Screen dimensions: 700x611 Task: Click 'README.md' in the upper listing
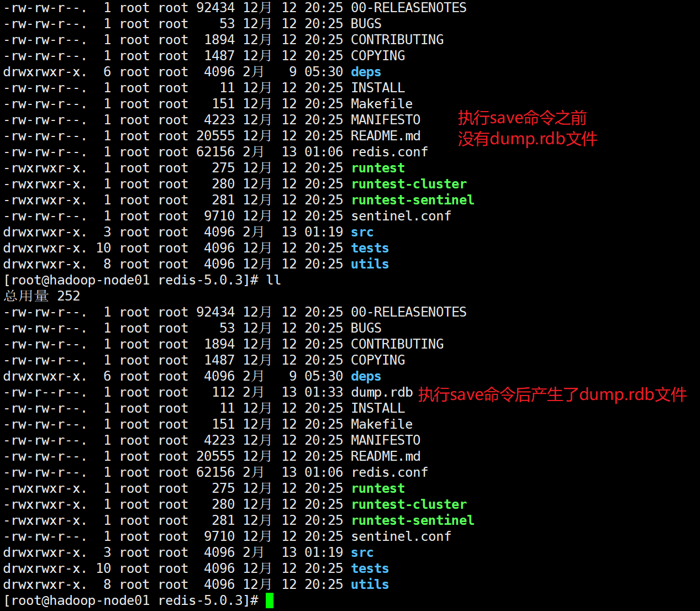(386, 136)
